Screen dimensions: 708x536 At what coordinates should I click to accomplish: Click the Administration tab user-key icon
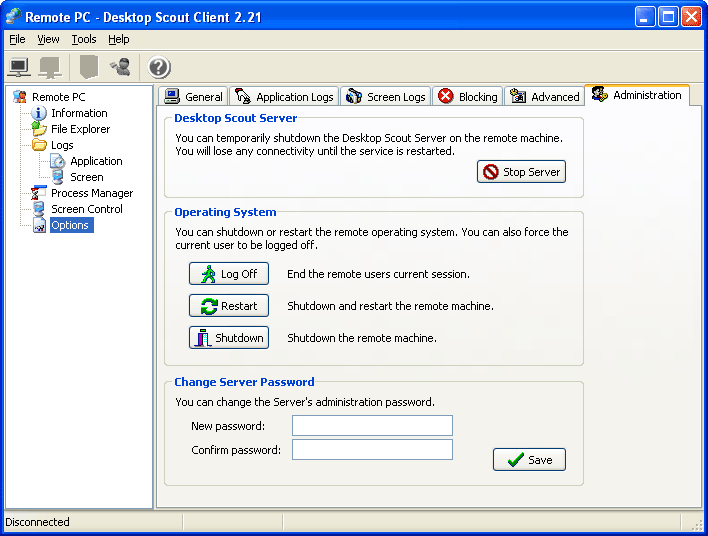[x=600, y=94]
